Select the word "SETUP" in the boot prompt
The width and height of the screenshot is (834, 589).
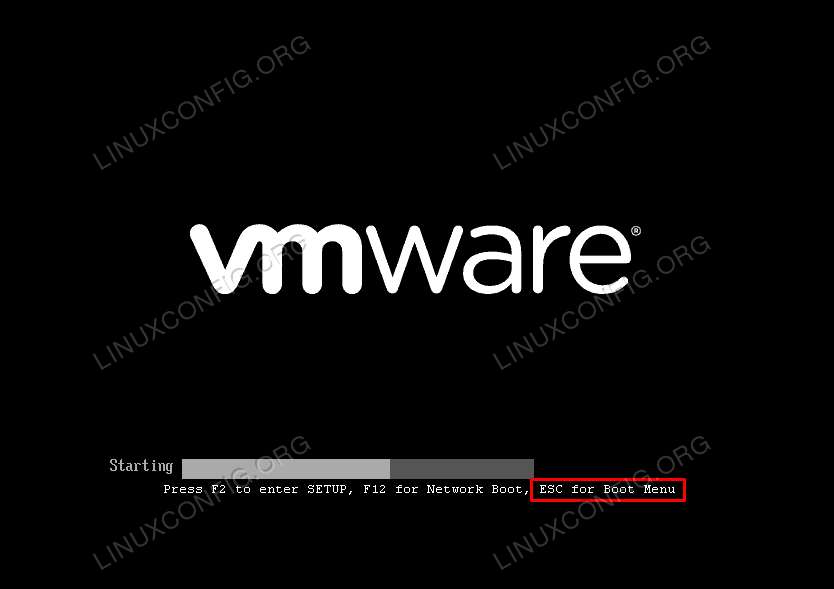327,489
